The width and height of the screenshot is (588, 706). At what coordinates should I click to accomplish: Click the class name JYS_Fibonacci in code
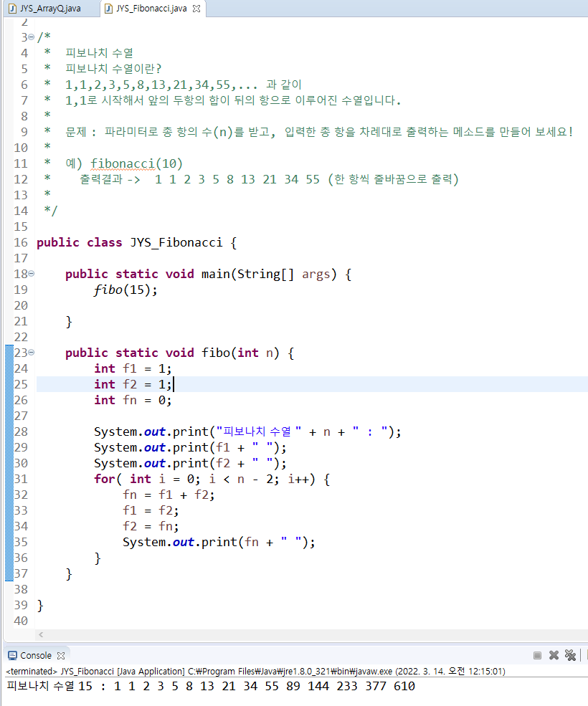(176, 243)
